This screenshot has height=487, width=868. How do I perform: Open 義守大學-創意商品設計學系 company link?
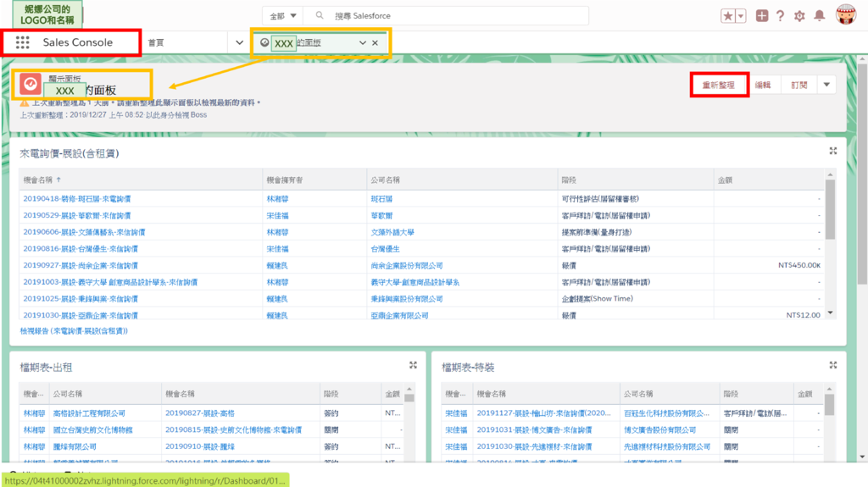415,282
